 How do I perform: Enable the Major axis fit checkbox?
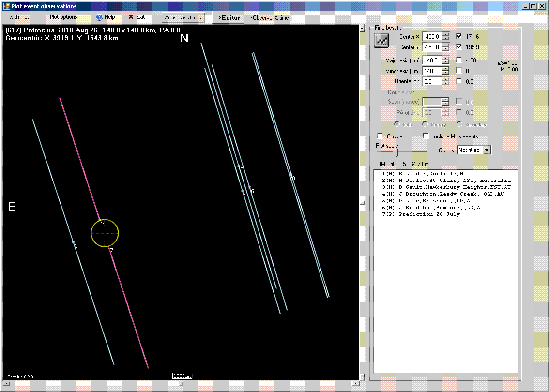pyautogui.click(x=459, y=60)
